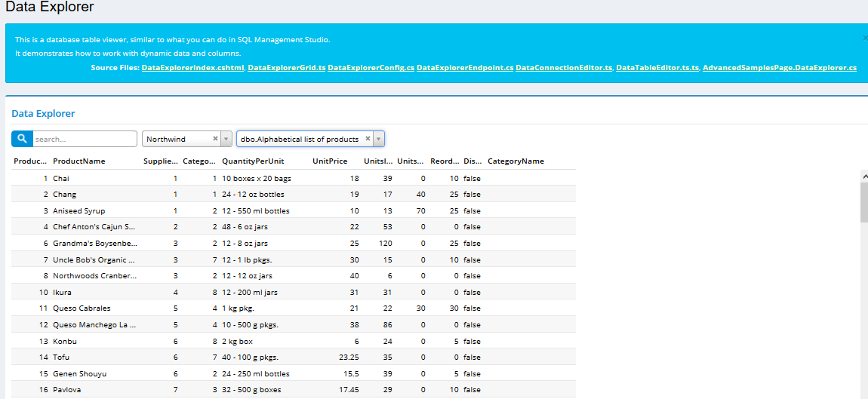The height and width of the screenshot is (399, 868).
Task: Select the Genen Shouyu cell
Action: click(80, 373)
